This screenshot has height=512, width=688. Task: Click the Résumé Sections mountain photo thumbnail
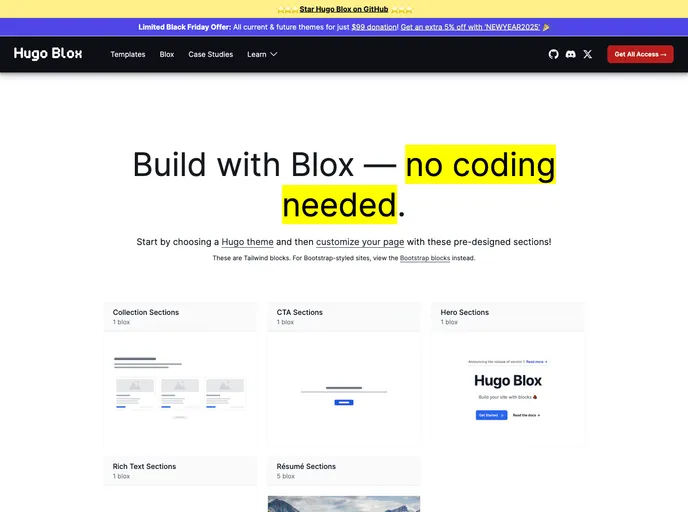click(344, 504)
